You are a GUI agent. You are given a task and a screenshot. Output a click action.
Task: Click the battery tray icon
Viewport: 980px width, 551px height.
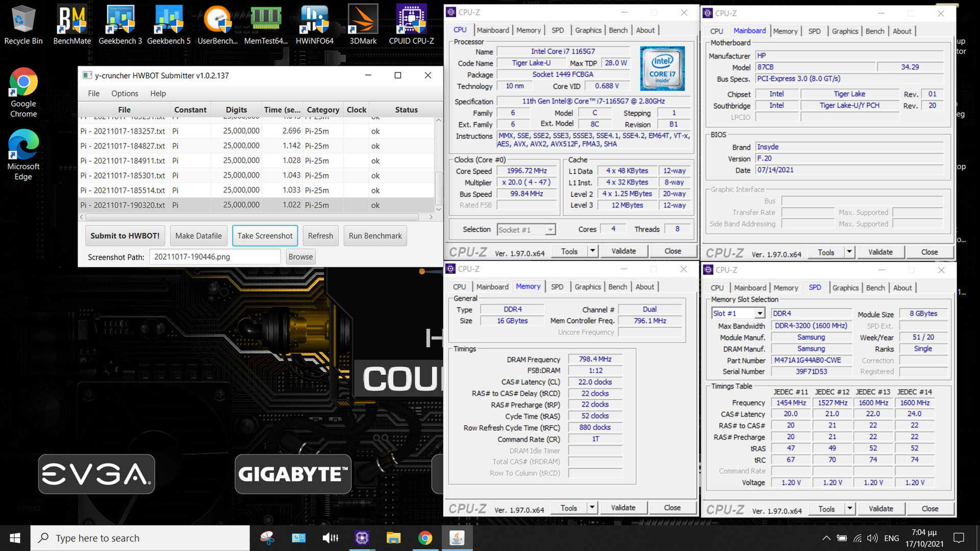(842, 538)
